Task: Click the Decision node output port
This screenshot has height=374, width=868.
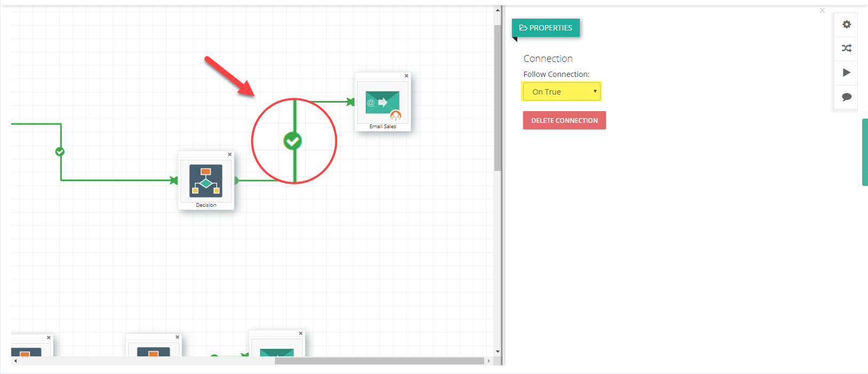Action: point(235,181)
